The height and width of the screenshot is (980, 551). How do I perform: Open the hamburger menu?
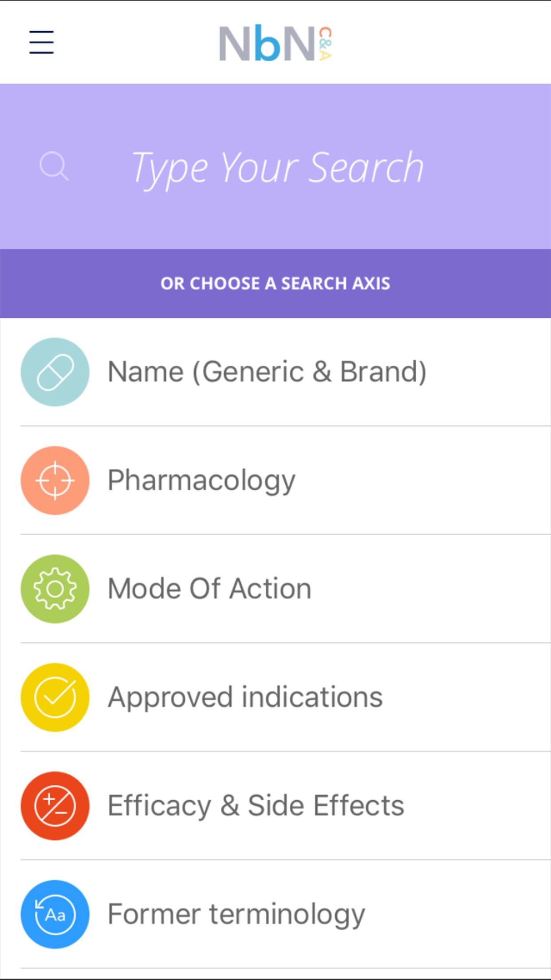click(x=42, y=42)
